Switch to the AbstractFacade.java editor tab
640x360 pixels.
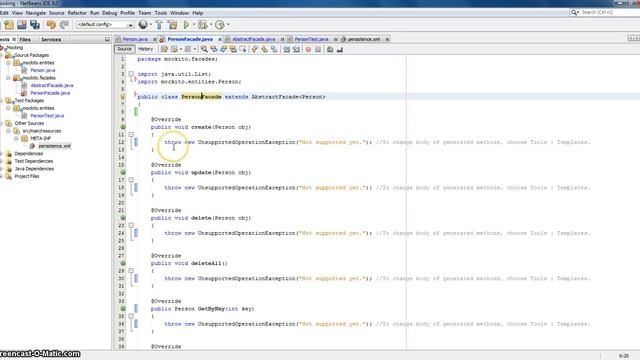pos(253,39)
